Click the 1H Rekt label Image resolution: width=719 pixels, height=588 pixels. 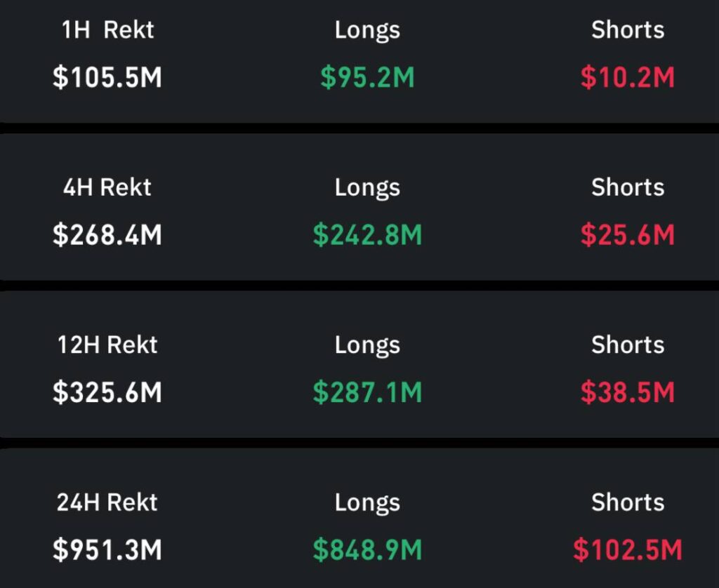(107, 30)
